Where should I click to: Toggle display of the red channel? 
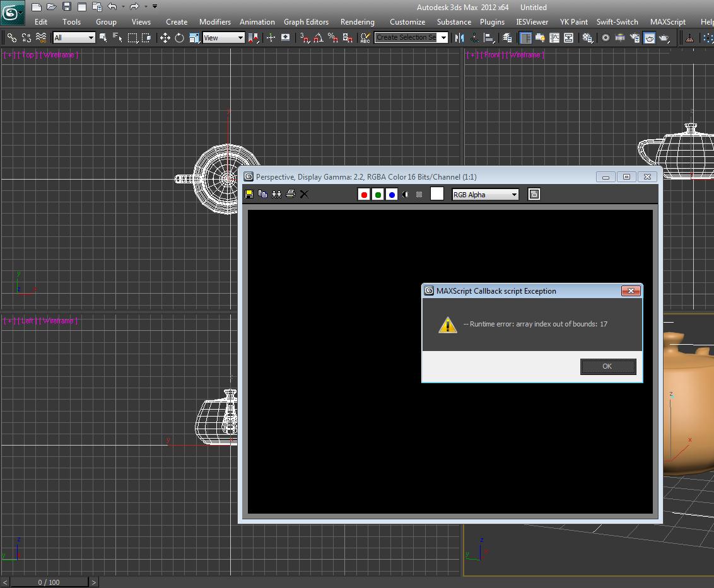[x=364, y=194]
